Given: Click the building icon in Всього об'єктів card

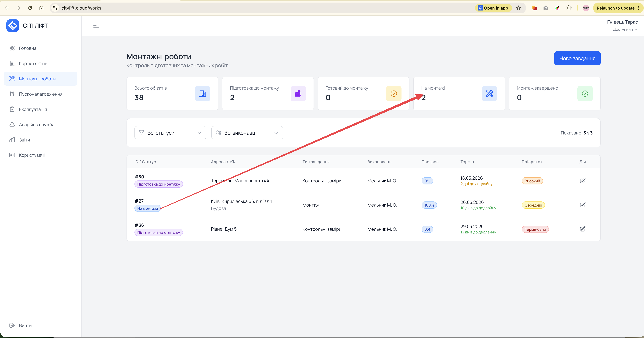Looking at the screenshot, I should click(x=203, y=94).
